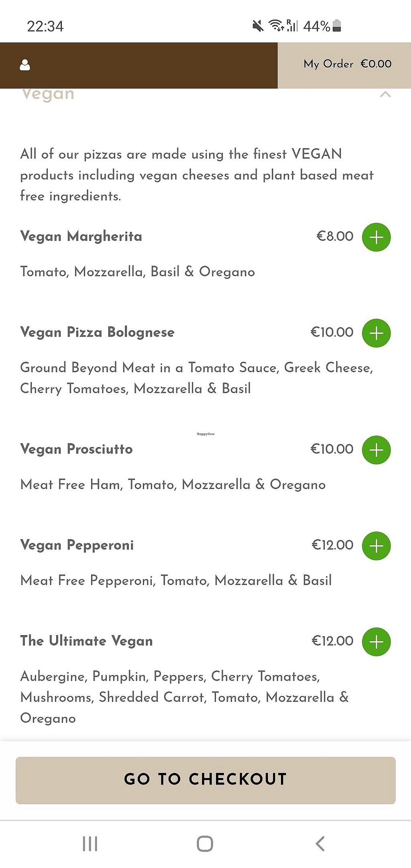Select the Vegan Pizza Bolognese title
This screenshot has width=411, height=868.
(98, 332)
